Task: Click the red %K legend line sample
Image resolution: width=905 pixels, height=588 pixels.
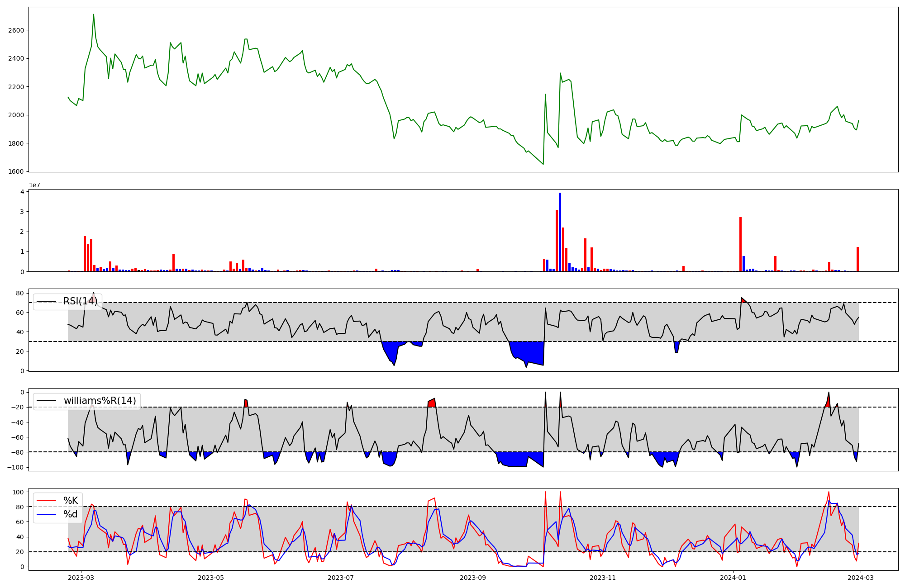Action: [46, 500]
